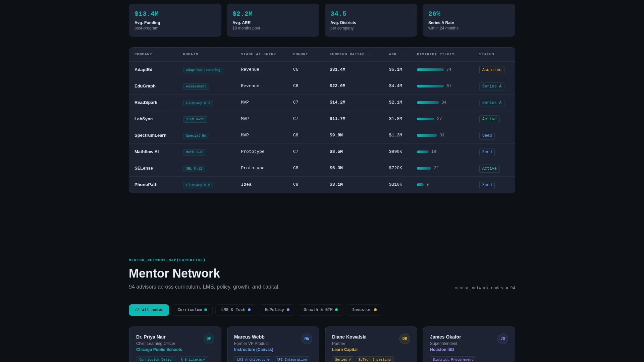Screen dimensions: 644x362
Task: Click the API Integration expertise tag
Action: 292,359
